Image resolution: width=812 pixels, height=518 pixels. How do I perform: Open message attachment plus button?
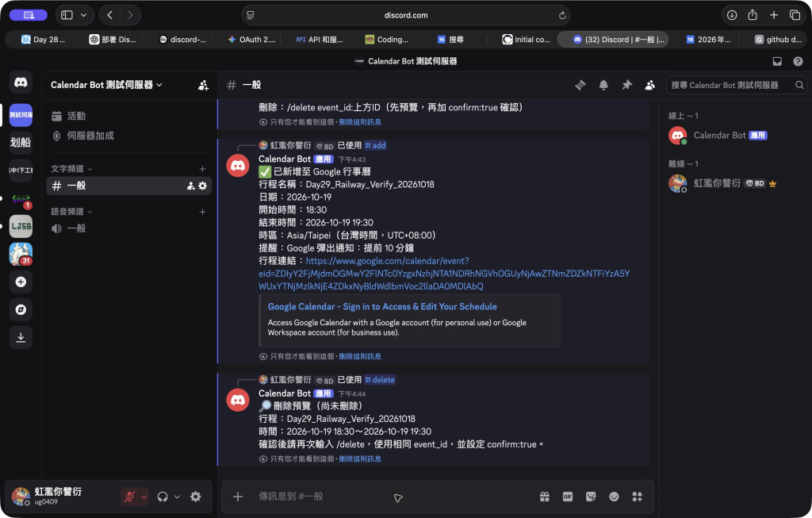238,497
